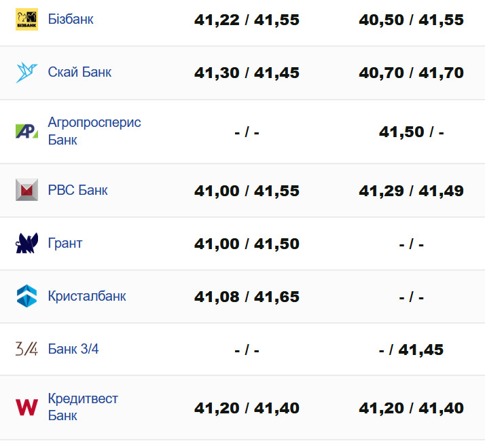The width and height of the screenshot is (485, 448).
Task: Open the Агропросперис Банк link
Action: (x=94, y=131)
